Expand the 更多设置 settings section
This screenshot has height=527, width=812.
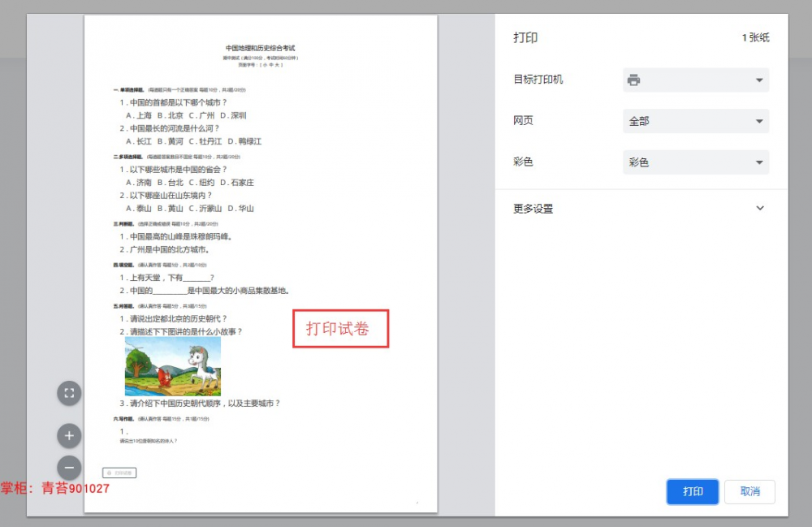pyautogui.click(x=637, y=208)
